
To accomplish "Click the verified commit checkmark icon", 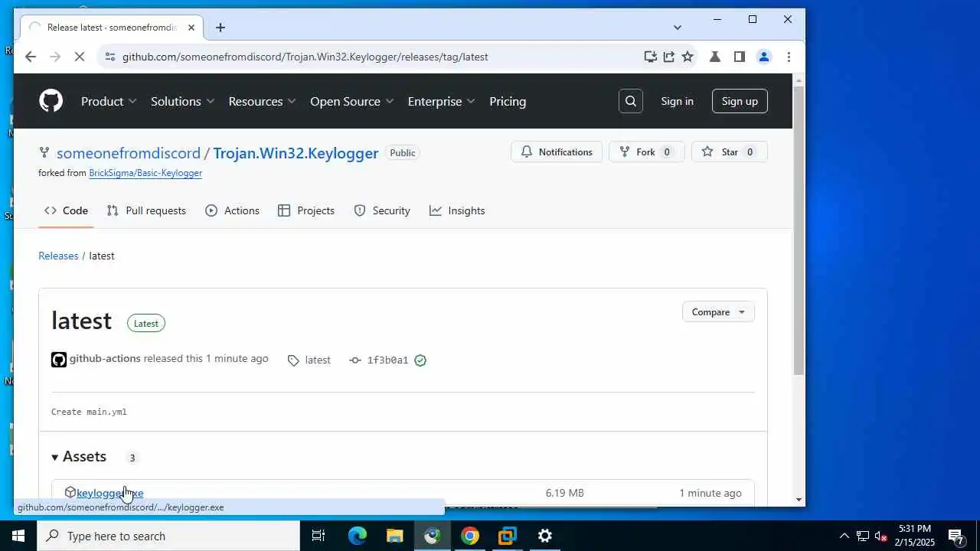I will click(x=420, y=360).
